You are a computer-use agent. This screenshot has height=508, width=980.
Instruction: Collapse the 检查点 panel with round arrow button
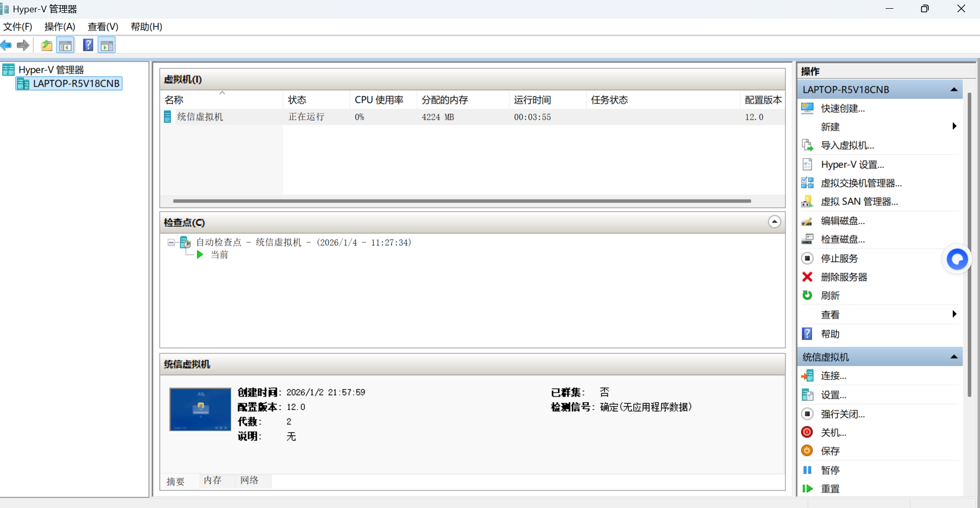[774, 222]
